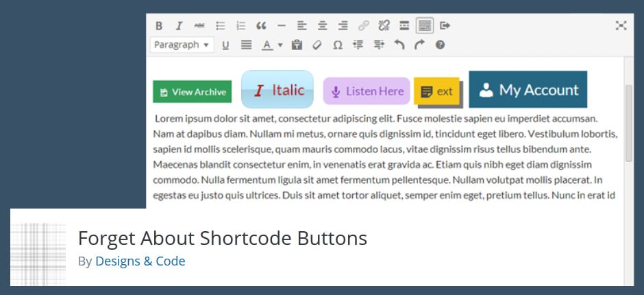Screen dimensions: 644x295
Task: Justify the text
Action: pos(246,45)
